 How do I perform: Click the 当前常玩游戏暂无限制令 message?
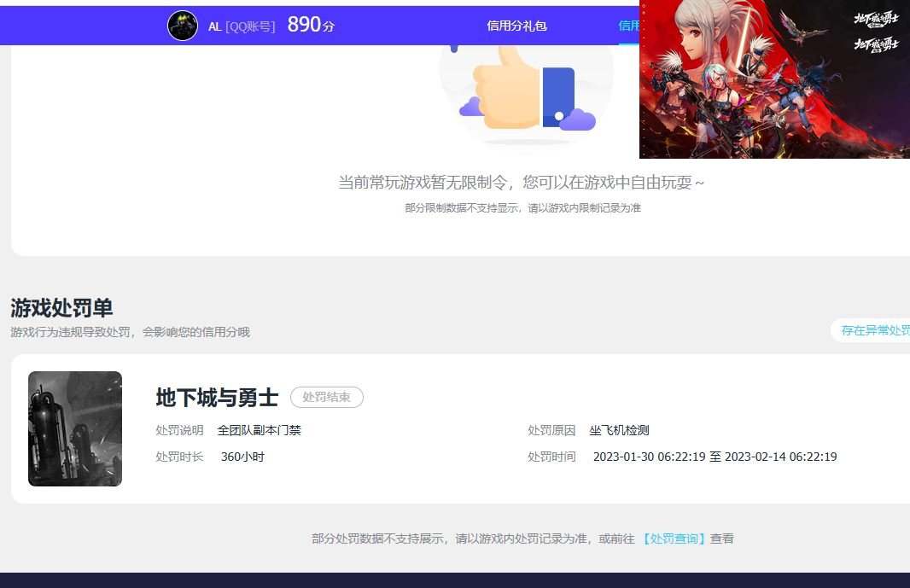click(521, 183)
